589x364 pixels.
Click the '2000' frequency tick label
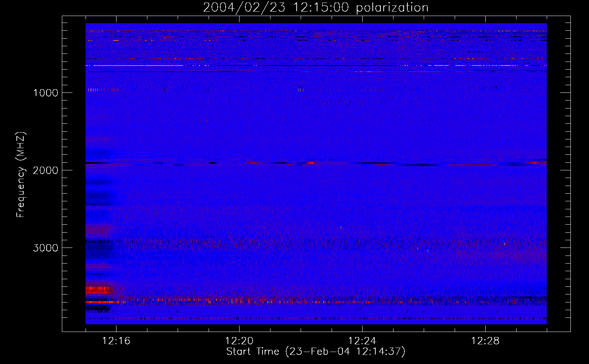tap(46, 170)
